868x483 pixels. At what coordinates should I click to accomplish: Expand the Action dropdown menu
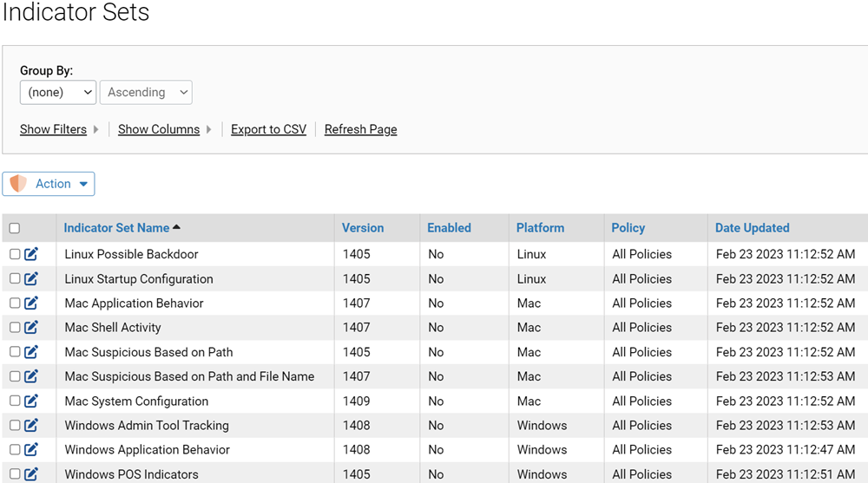point(83,184)
